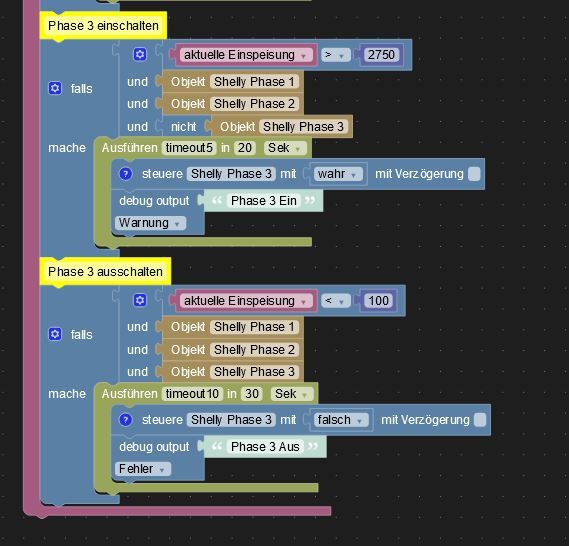569x546 pixels.
Task: Open the gear icon on the second falls block
Action: 55,334
